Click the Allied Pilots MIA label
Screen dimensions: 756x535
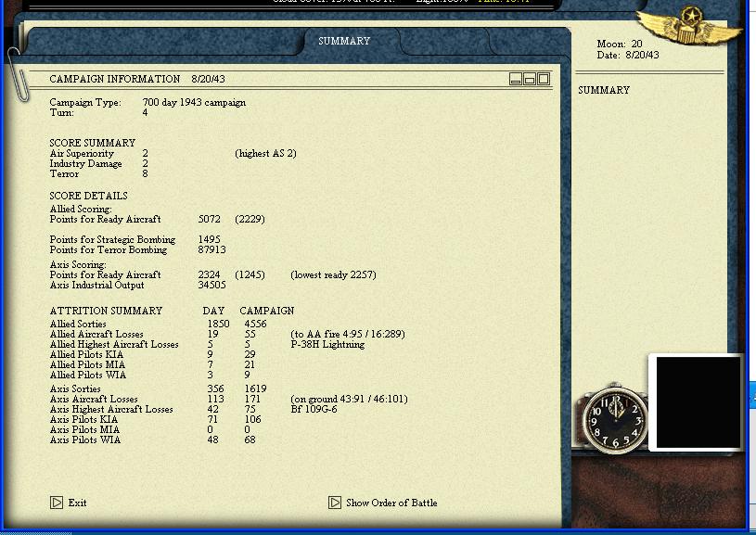87,365
